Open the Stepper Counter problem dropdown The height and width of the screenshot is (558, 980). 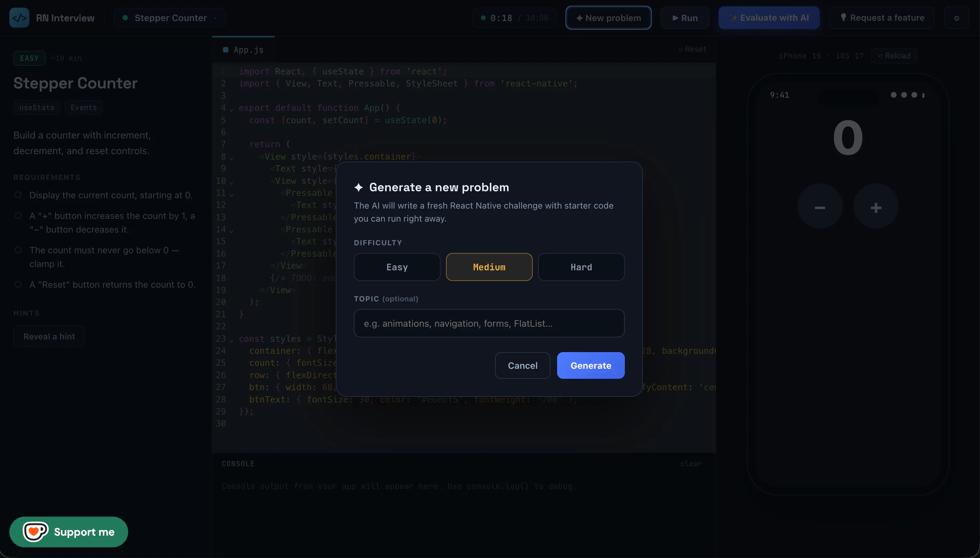pyautogui.click(x=170, y=18)
